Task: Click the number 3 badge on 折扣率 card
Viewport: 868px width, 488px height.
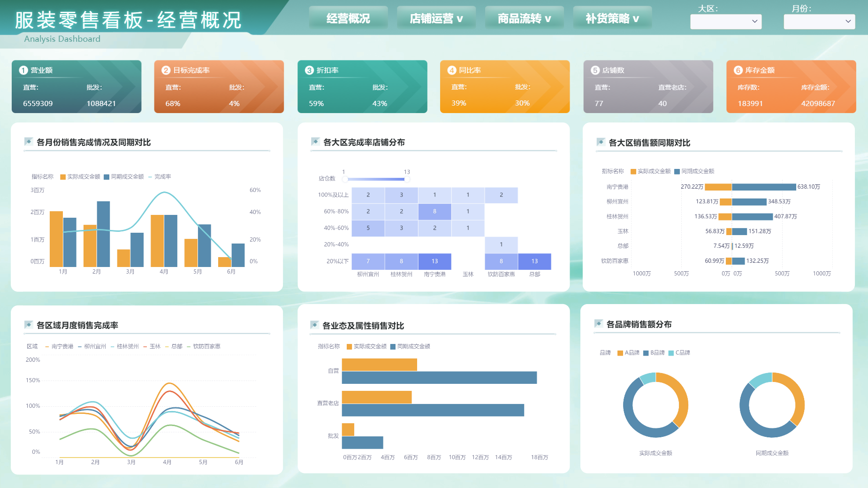Action: click(309, 70)
